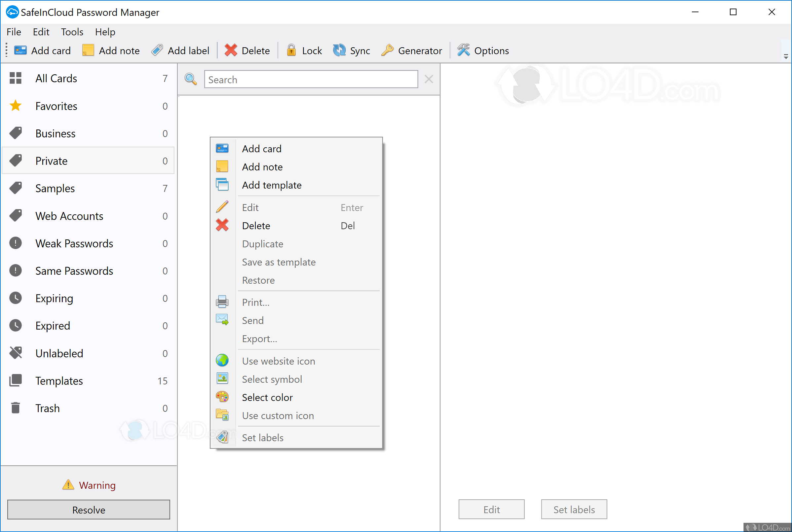792x532 pixels.
Task: Open the password Generator key icon
Action: [387, 51]
